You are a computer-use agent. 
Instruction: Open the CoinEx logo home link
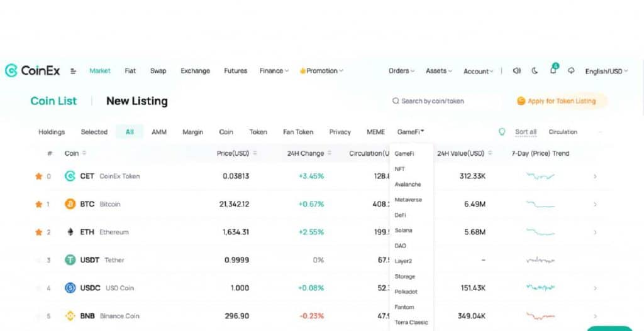click(x=33, y=70)
